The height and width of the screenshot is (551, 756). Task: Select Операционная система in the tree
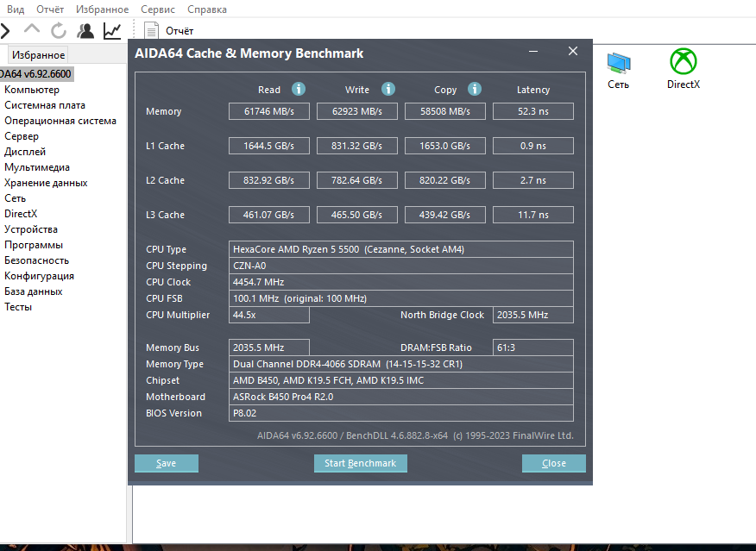pos(60,121)
